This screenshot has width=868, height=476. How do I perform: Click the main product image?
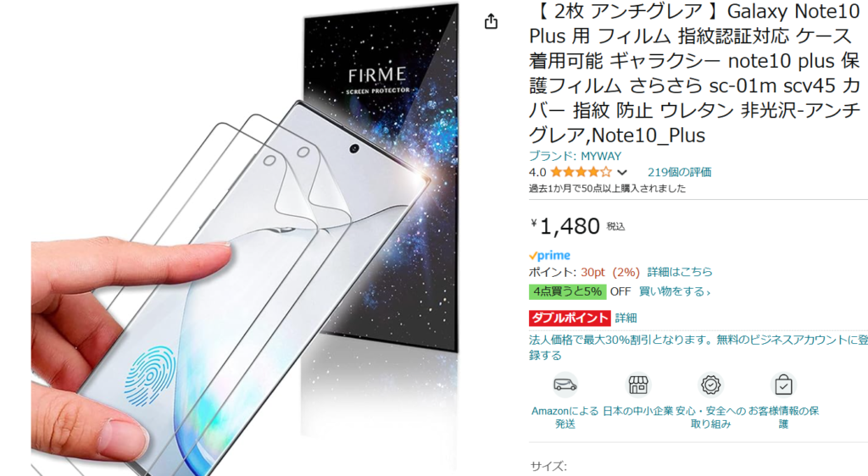(244, 238)
